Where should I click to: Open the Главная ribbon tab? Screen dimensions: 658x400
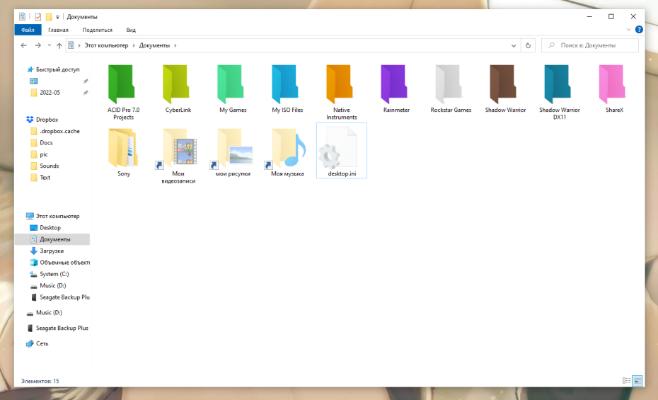pyautogui.click(x=58, y=30)
